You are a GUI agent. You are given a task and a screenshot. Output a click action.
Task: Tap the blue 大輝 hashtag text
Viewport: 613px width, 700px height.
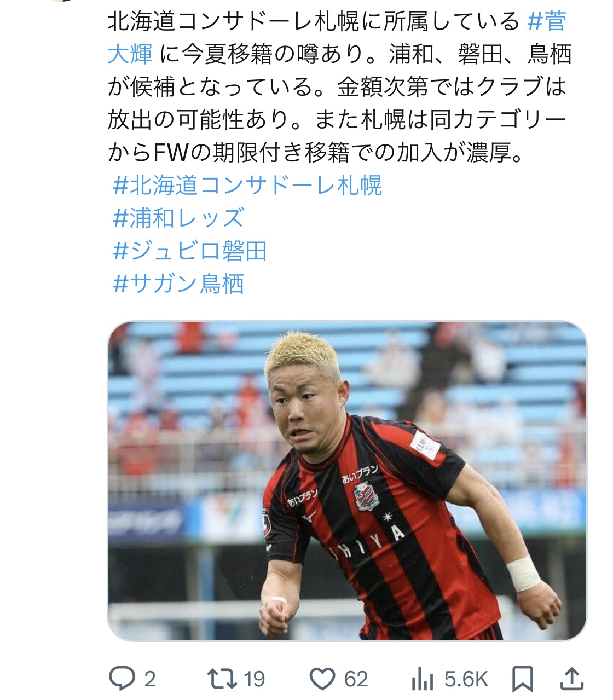(130, 54)
